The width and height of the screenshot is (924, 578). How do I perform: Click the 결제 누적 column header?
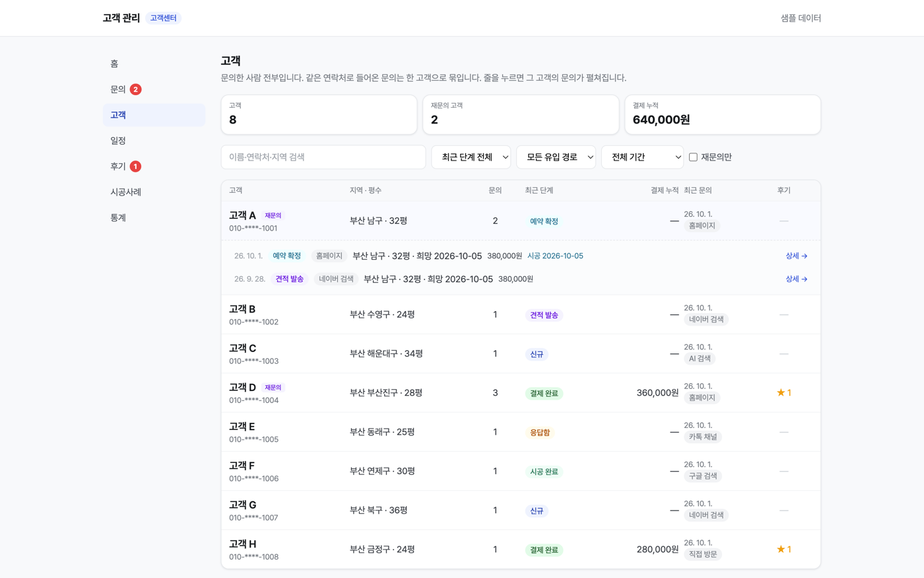665,190
